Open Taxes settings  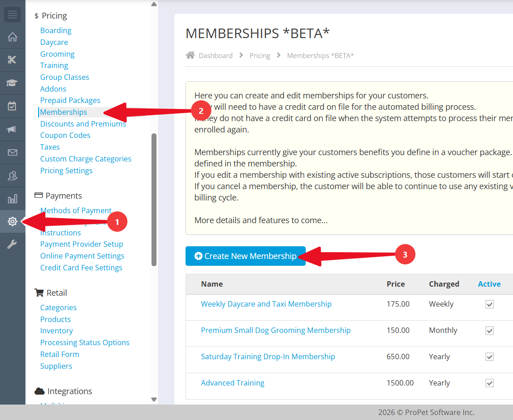click(50, 147)
